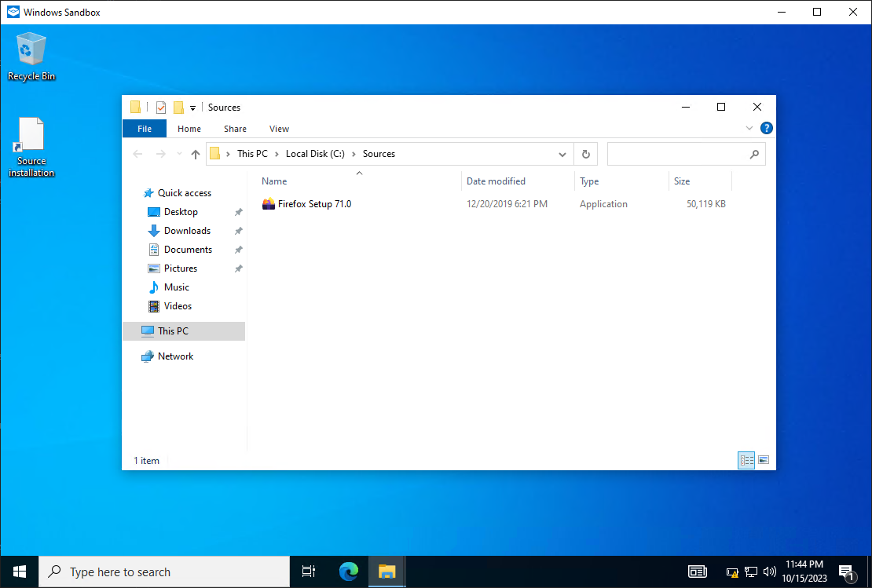Click the pin icon next to Desktop
This screenshot has width=872, height=588.
(x=239, y=212)
